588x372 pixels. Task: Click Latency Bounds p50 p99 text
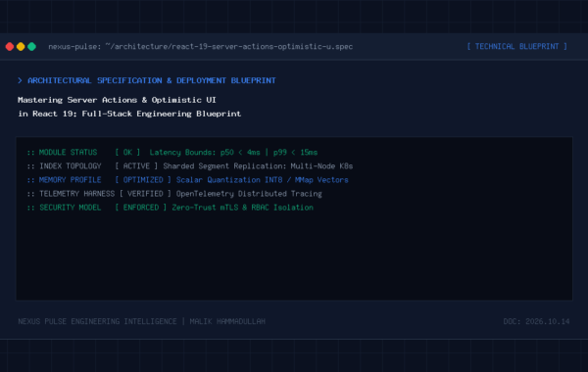coord(233,153)
